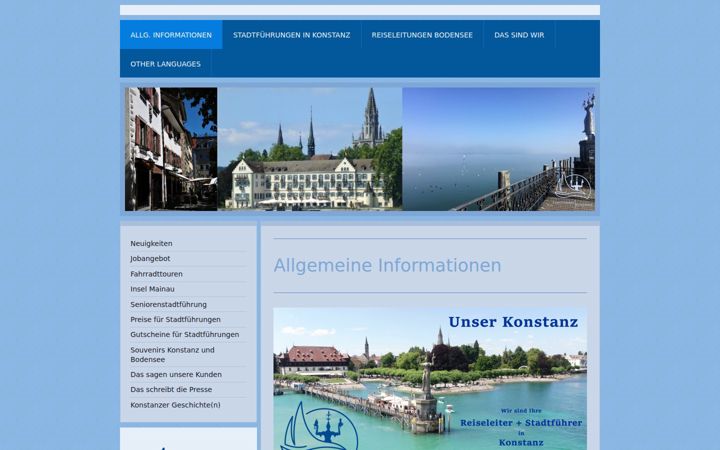Open the Neuigkeiten sidebar link
Screen dimensions: 720x450
coord(151,243)
